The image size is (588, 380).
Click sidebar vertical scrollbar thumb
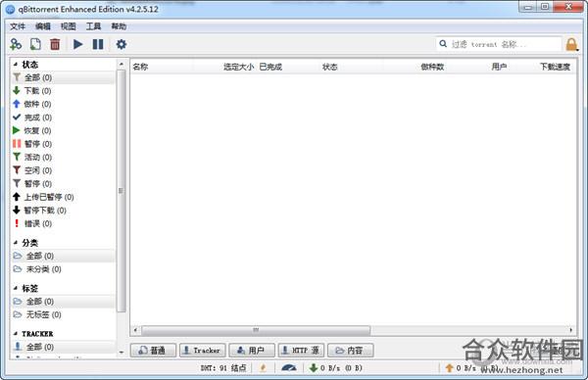point(121,191)
